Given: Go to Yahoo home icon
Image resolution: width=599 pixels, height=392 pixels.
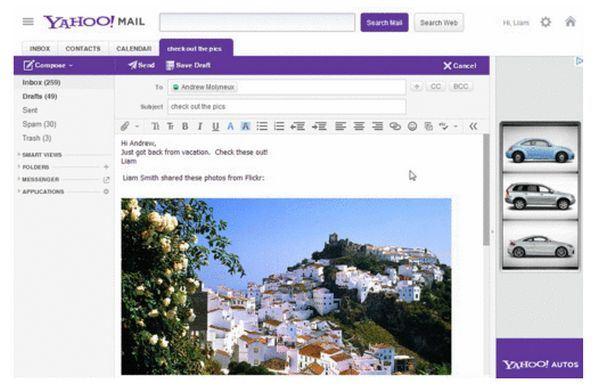Looking at the screenshot, I should (x=570, y=22).
